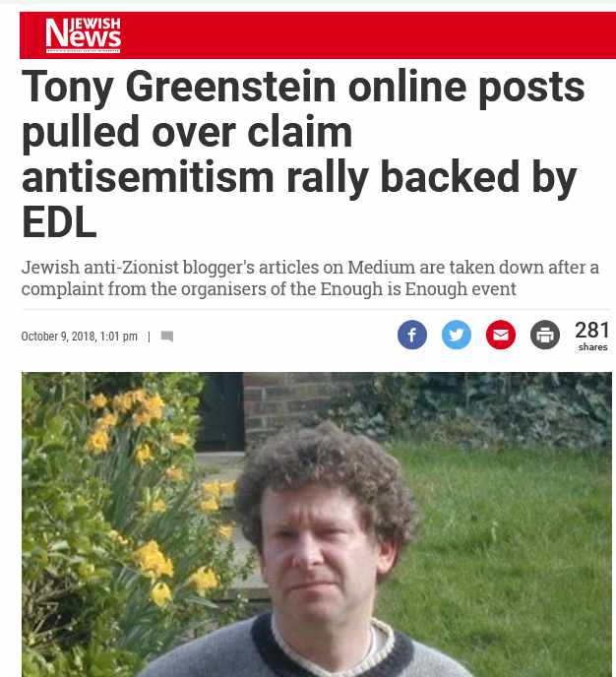Click the red header banner area
Screen dimensions: 616x677
[318, 35]
